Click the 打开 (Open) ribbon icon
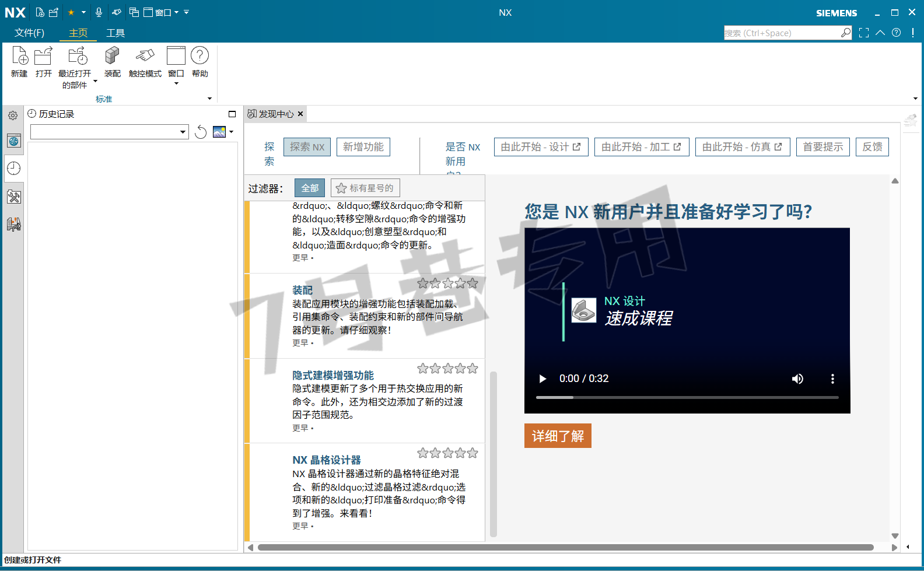Viewport: 924px width, 571px height. click(x=44, y=61)
